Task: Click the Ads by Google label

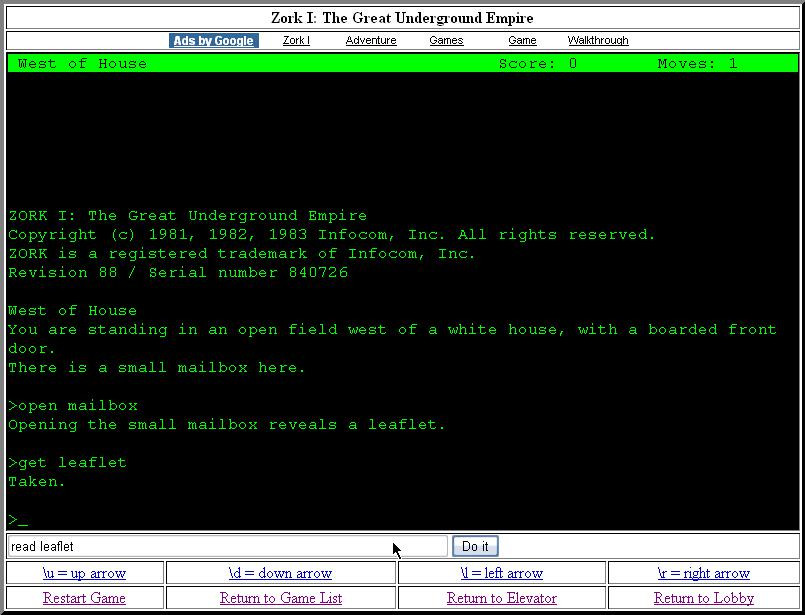Action: (214, 41)
